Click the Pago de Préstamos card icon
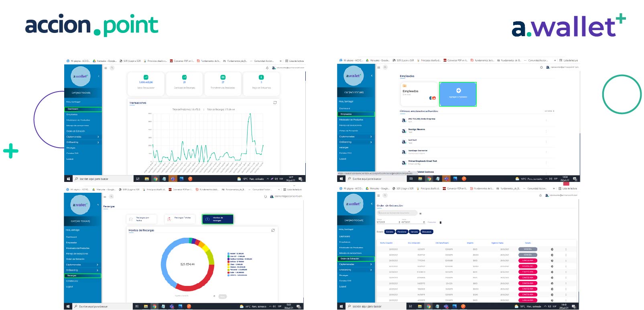 click(x=261, y=77)
